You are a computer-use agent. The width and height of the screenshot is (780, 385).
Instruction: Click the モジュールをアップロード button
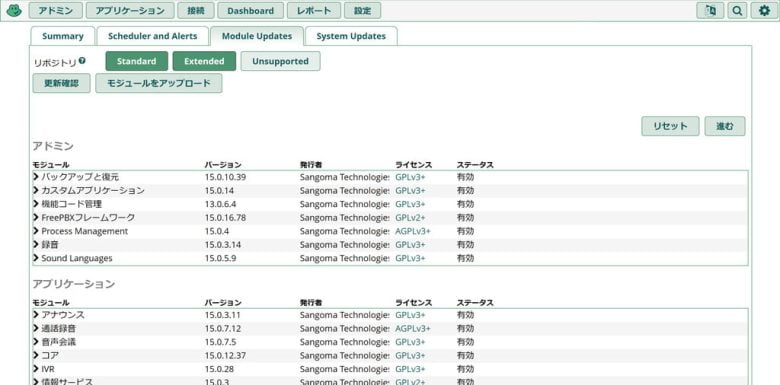159,83
